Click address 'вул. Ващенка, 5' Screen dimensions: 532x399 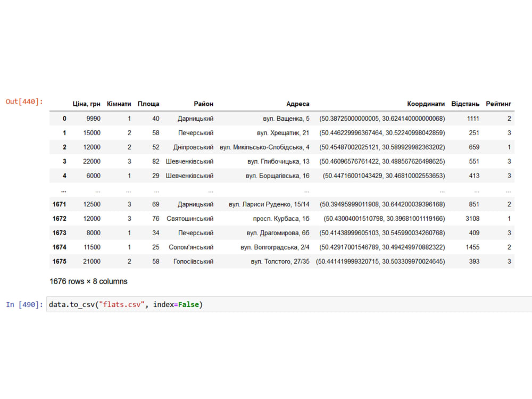pyautogui.click(x=286, y=119)
